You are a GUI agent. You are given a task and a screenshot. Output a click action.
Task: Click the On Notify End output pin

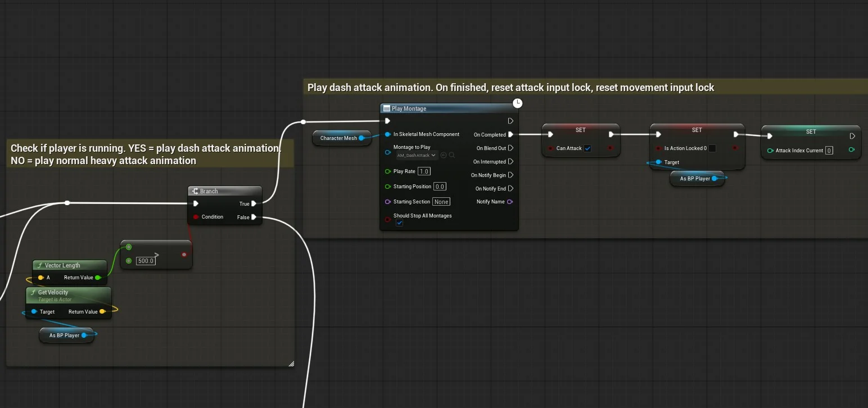tap(510, 188)
